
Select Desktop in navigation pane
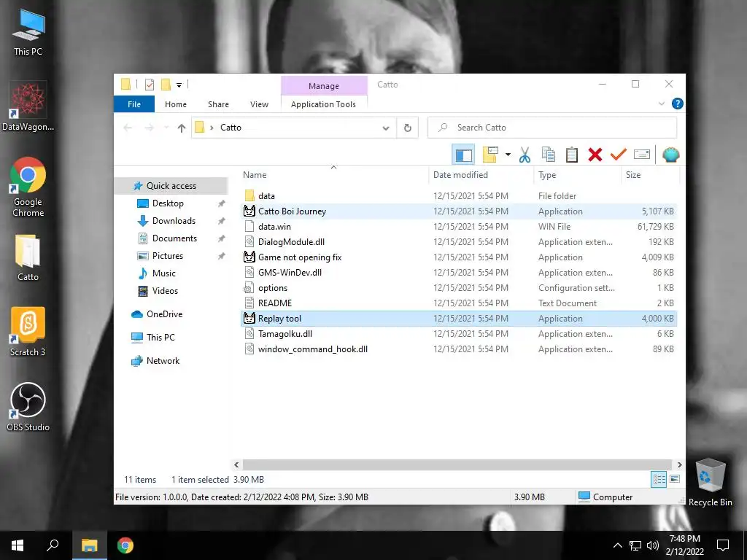[168, 203]
